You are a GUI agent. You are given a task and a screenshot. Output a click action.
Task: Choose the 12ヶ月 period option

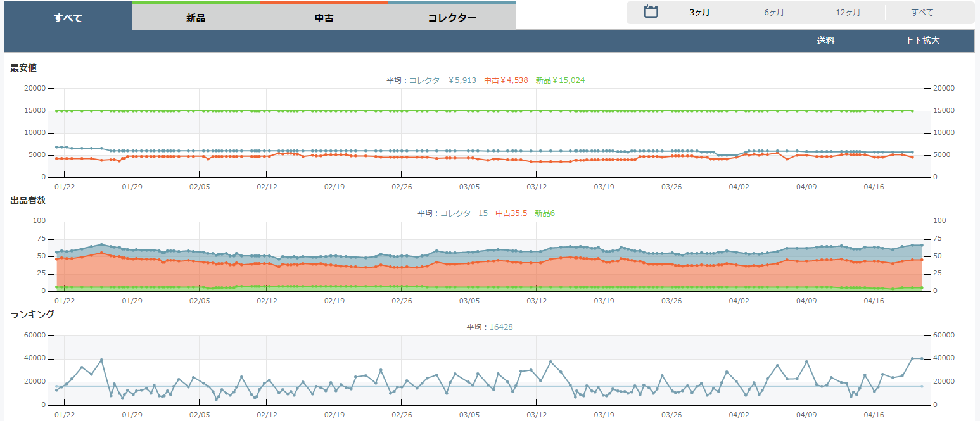point(848,13)
